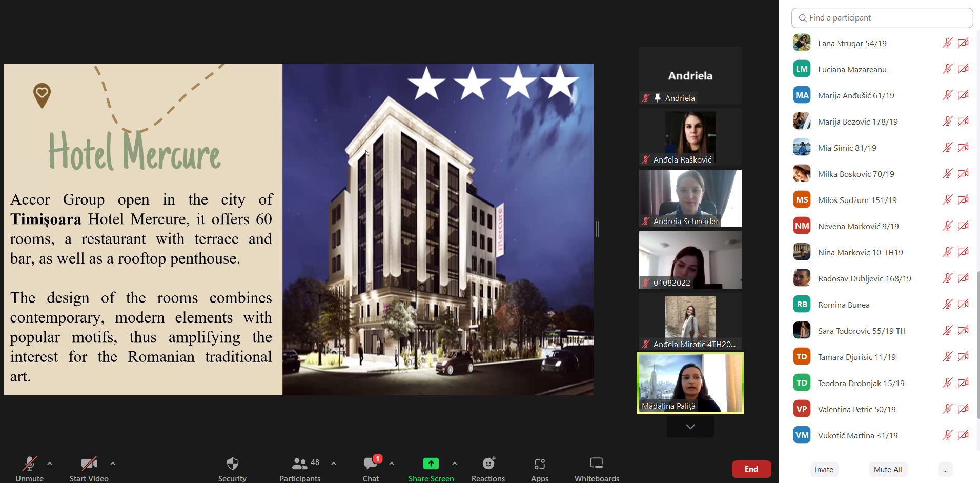Image resolution: width=980 pixels, height=483 pixels.
Task: Click Miloš Sudžum's video-off icon
Action: tap(963, 200)
